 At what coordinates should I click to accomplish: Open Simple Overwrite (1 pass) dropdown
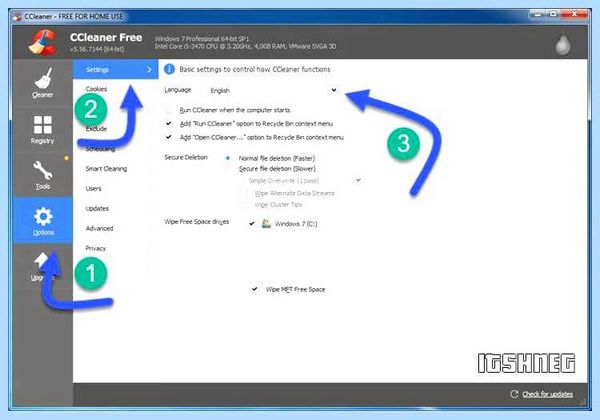click(x=304, y=180)
